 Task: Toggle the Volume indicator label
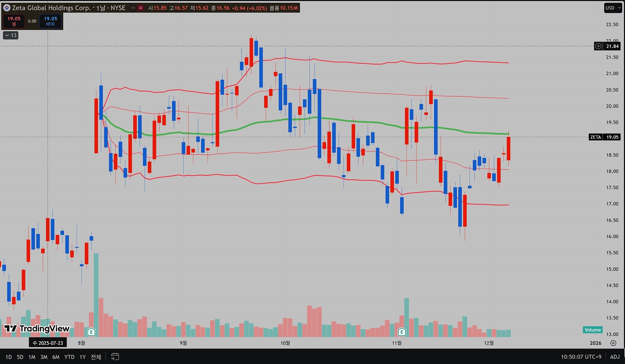tap(592, 330)
